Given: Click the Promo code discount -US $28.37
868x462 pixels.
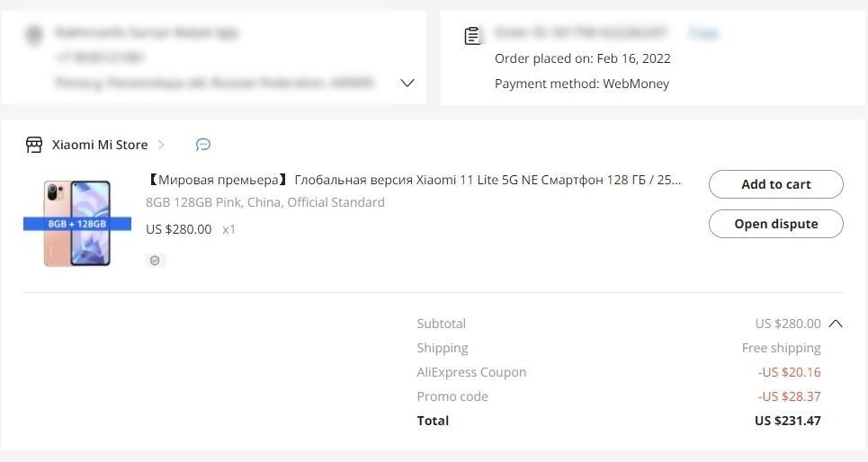Looking at the screenshot, I should [789, 396].
